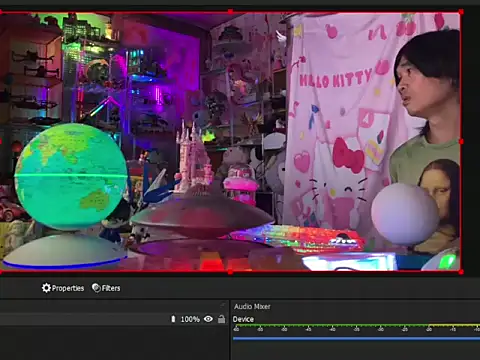Click the webcam preview inside the red box

pos(230,142)
